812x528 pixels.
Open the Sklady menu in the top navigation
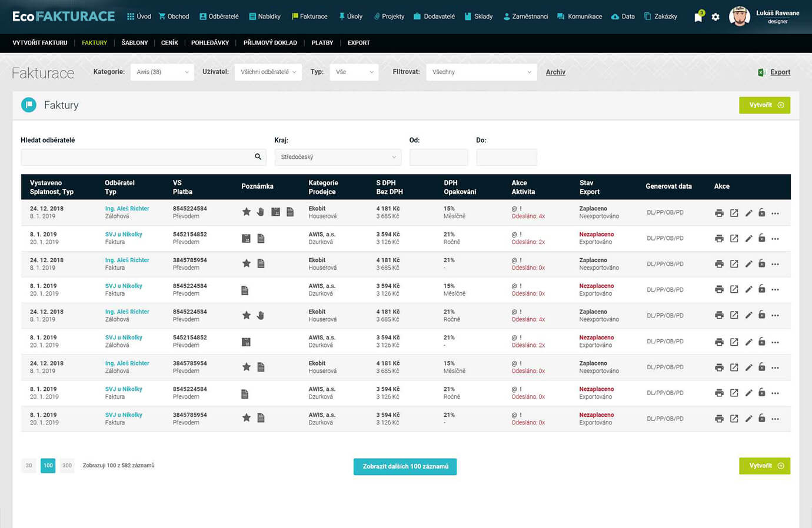point(478,16)
